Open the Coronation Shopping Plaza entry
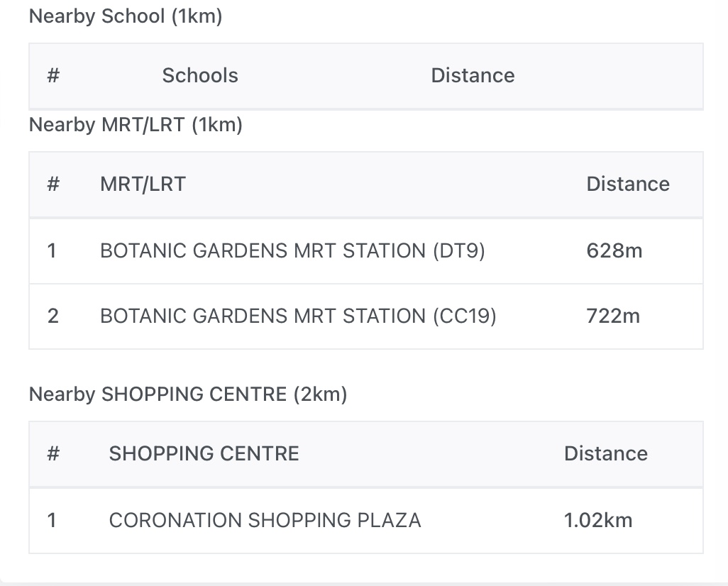 click(265, 520)
